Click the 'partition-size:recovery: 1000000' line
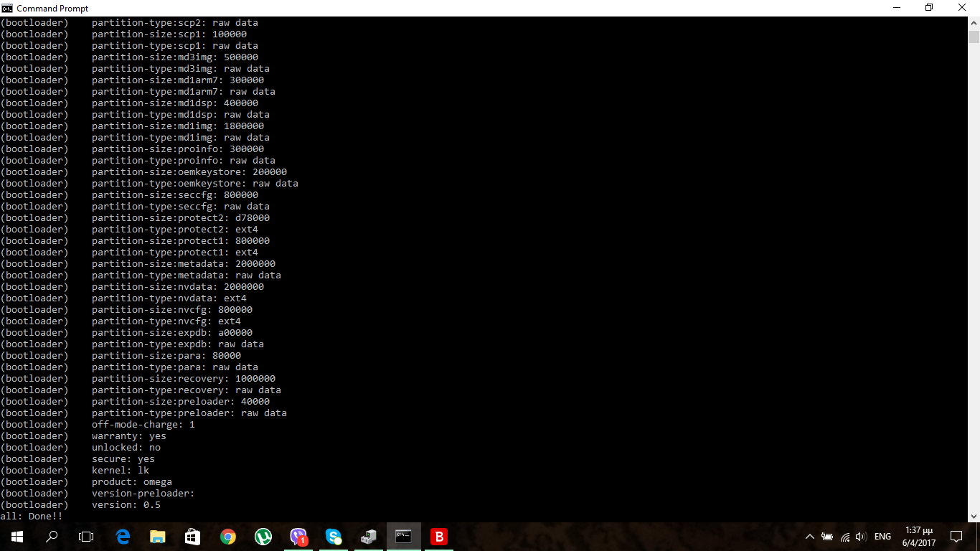 pyautogui.click(x=184, y=379)
